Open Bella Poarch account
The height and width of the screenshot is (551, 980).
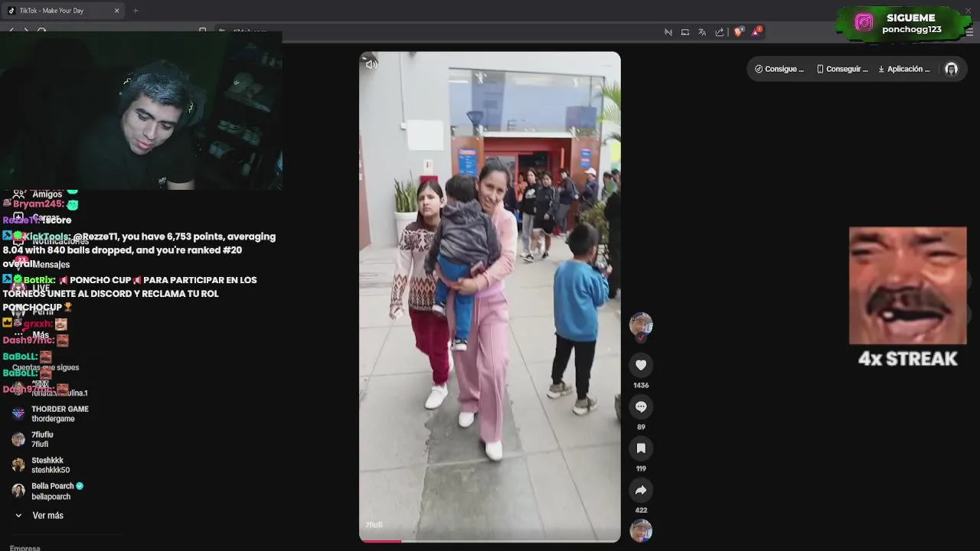[x=57, y=491]
